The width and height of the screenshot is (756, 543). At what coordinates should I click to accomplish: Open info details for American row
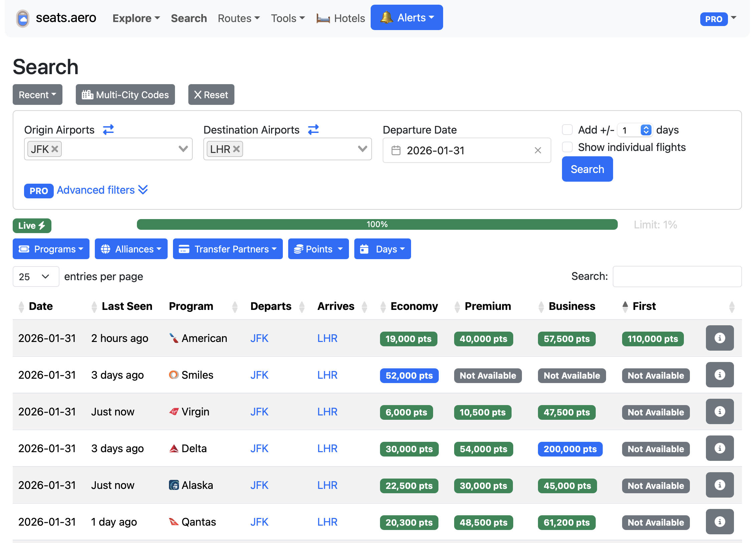tap(720, 338)
